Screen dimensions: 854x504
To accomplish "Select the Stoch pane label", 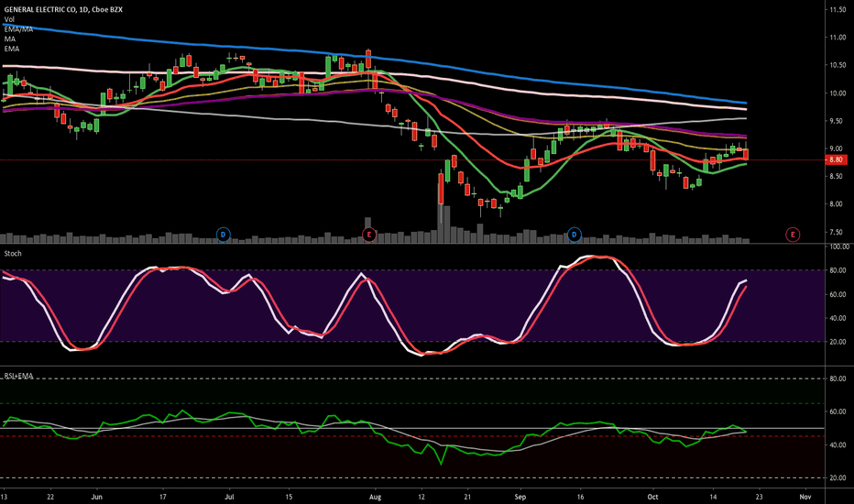I will [x=13, y=253].
